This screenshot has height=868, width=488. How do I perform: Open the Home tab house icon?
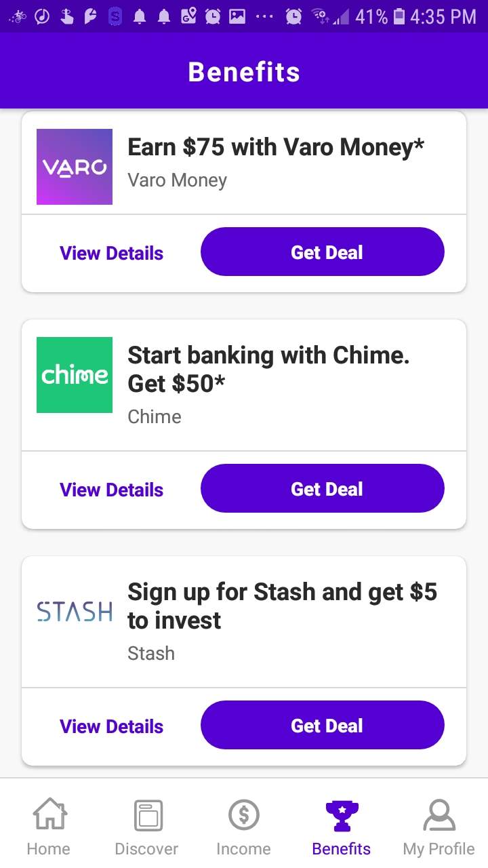point(49,815)
